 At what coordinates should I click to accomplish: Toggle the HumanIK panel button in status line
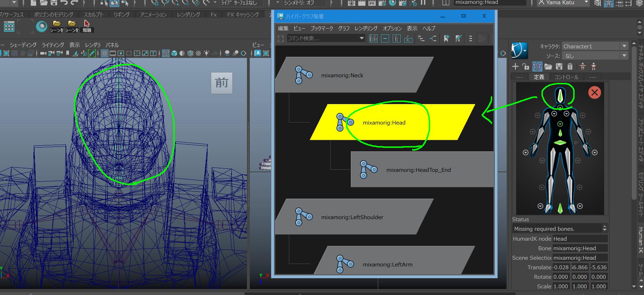tap(608, 3)
